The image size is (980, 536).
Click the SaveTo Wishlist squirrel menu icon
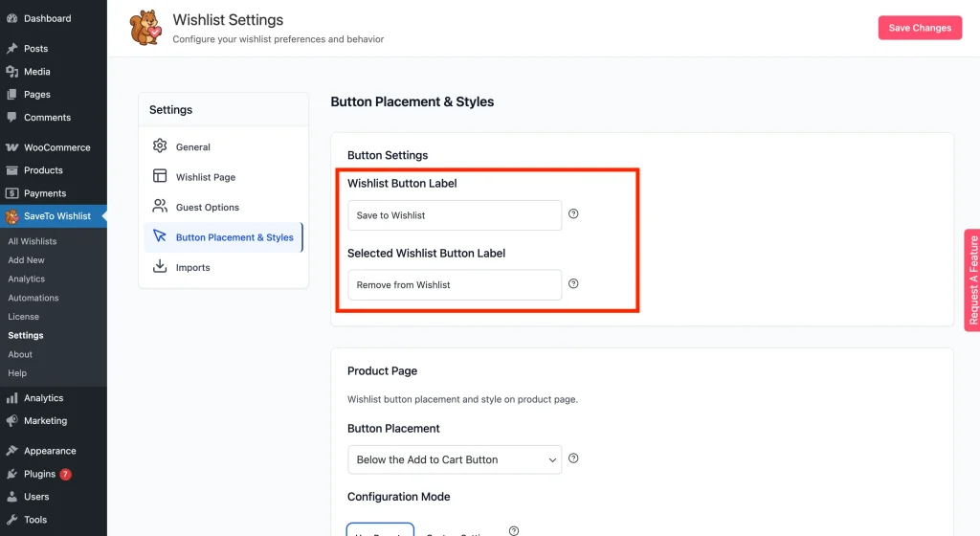(11, 216)
